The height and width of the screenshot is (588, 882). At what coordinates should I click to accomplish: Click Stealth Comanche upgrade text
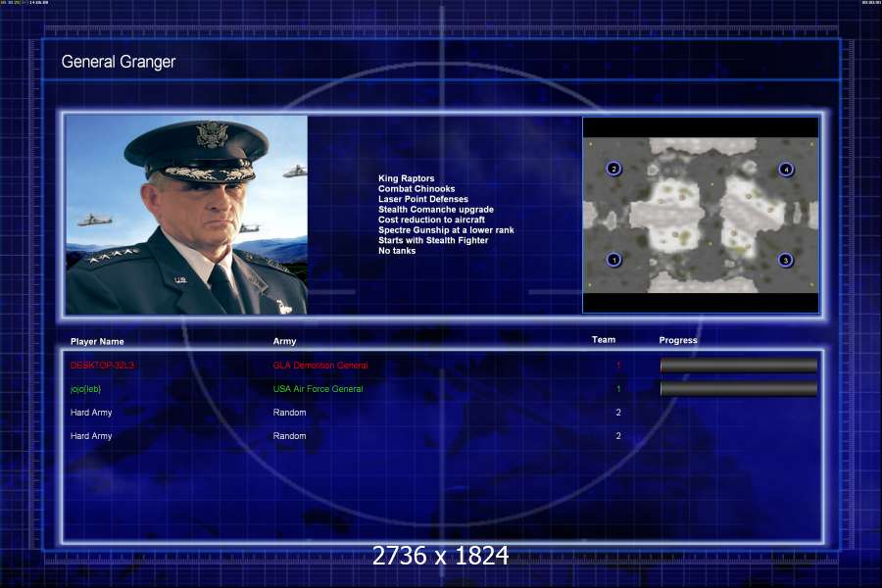(x=436, y=210)
